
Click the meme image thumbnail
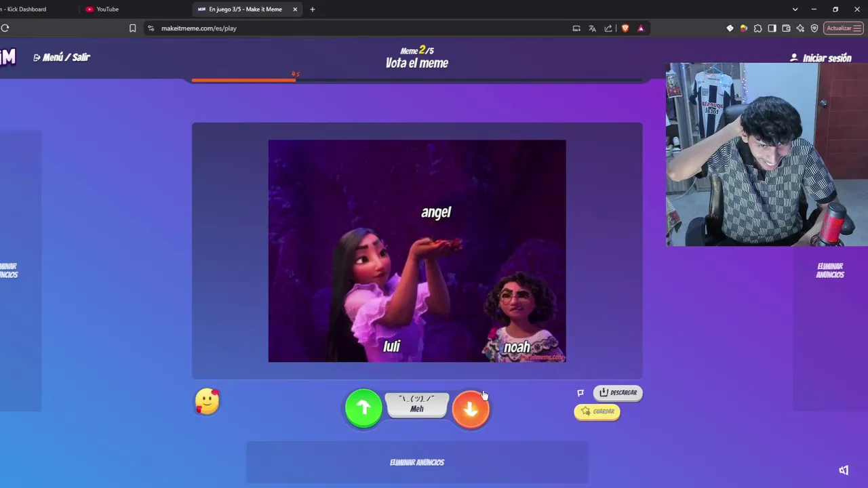417,251
